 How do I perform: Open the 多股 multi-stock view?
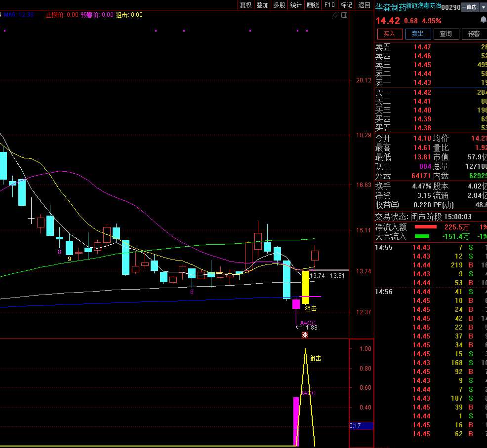(279, 5)
